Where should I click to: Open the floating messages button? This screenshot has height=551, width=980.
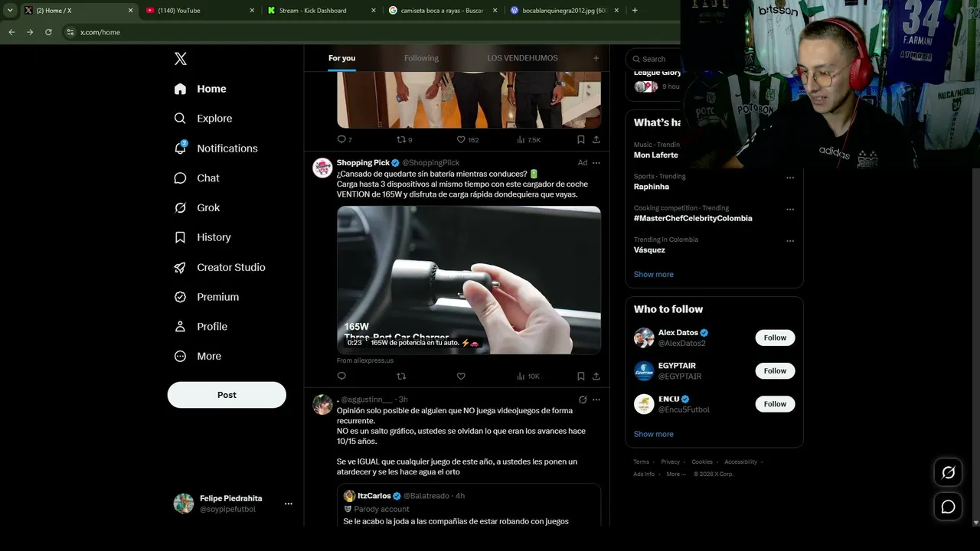click(948, 507)
